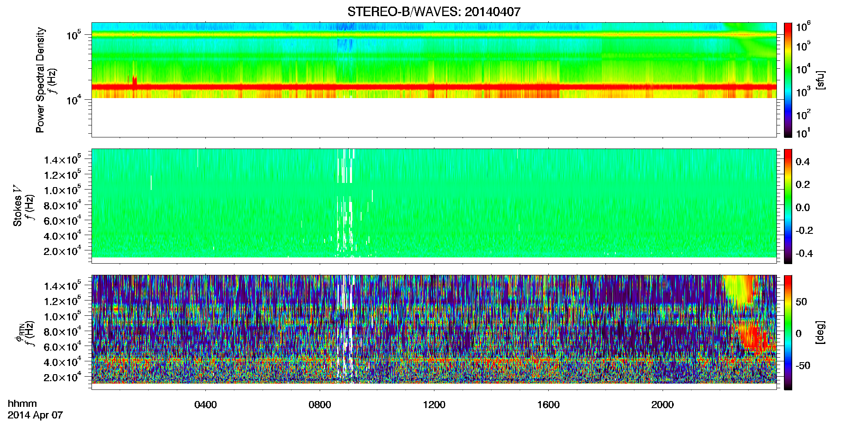Click the 0.0 tick on the Stokes color bar
Viewport: 868px width, 447px height.
[x=803, y=207]
